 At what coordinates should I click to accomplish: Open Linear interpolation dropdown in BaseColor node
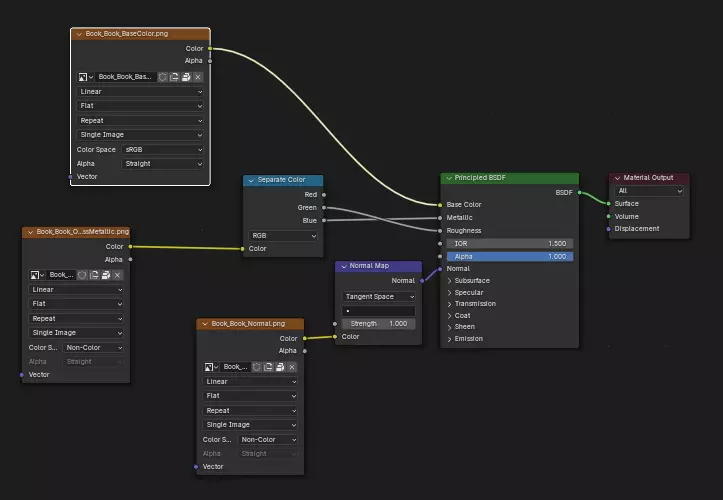pos(140,92)
